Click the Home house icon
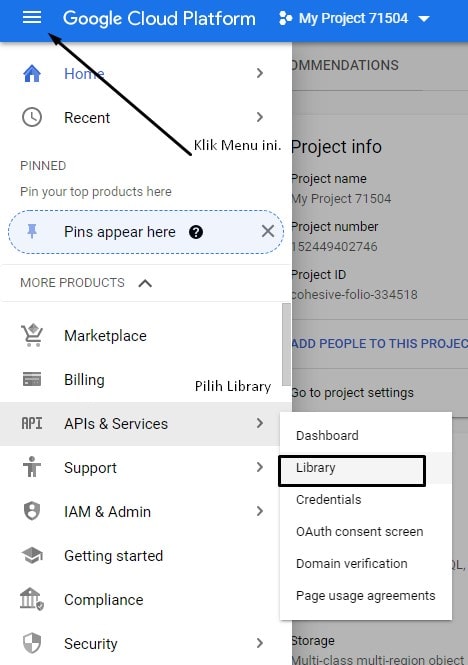 coord(32,73)
